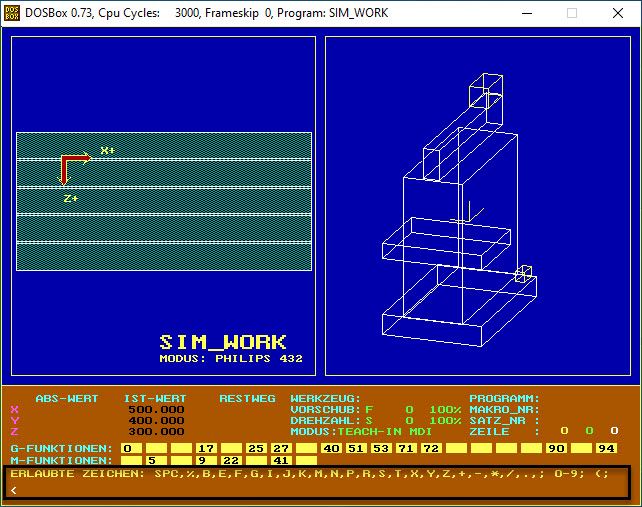The height and width of the screenshot is (507, 642).
Task: Click the X+ axis label
Action: pos(108,150)
